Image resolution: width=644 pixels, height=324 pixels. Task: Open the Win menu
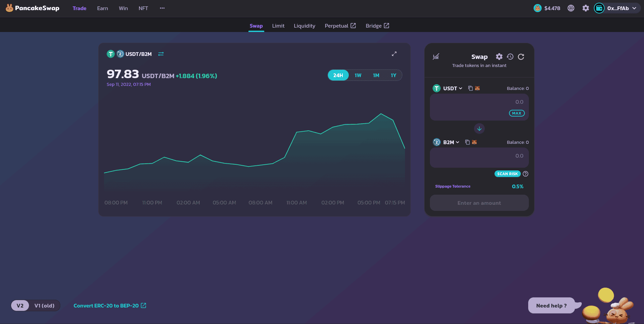(123, 8)
